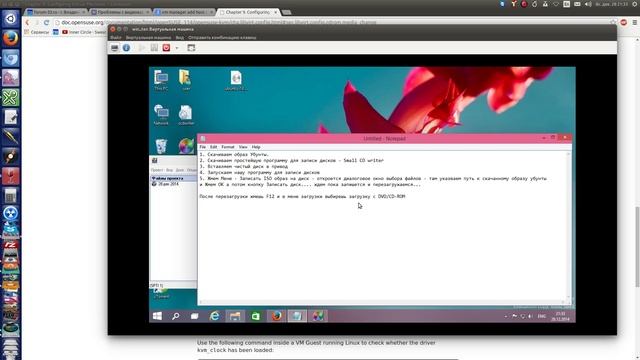Open volume icon in guest tray
Viewport: 640px width, 360px height.
pos(530,316)
